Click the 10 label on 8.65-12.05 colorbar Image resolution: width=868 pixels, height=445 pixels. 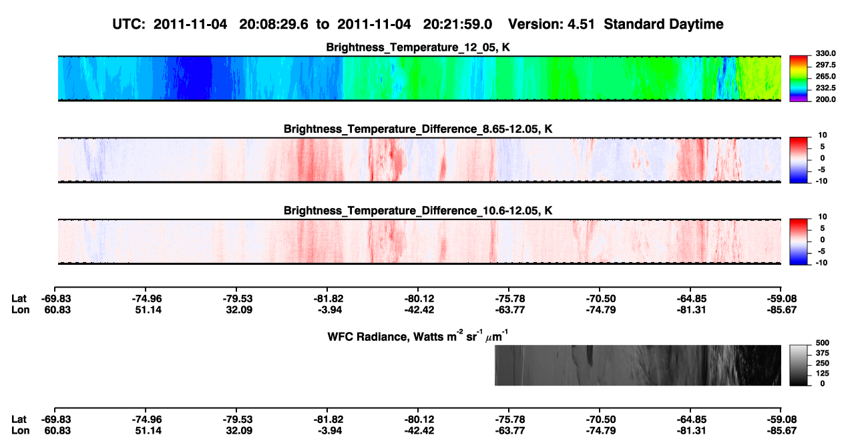click(x=823, y=135)
